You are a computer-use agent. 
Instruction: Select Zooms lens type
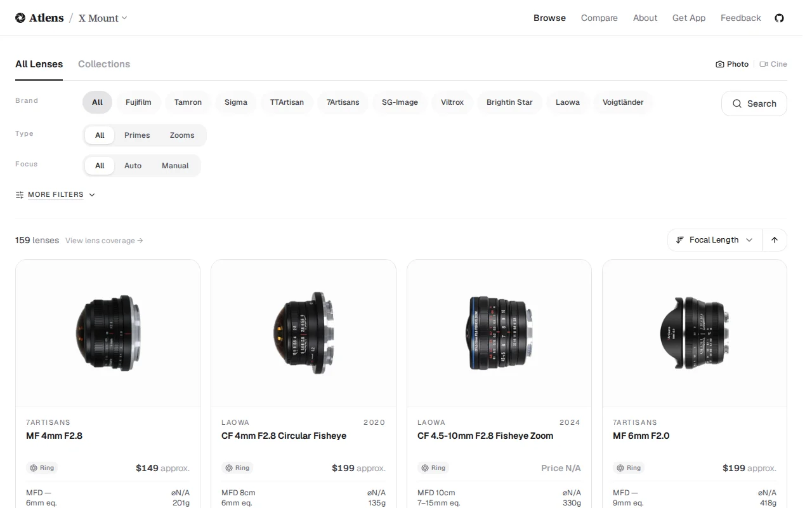tap(182, 135)
